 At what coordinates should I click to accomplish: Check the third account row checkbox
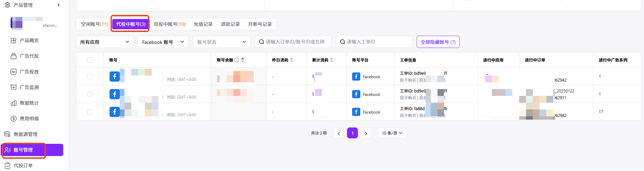(90, 112)
